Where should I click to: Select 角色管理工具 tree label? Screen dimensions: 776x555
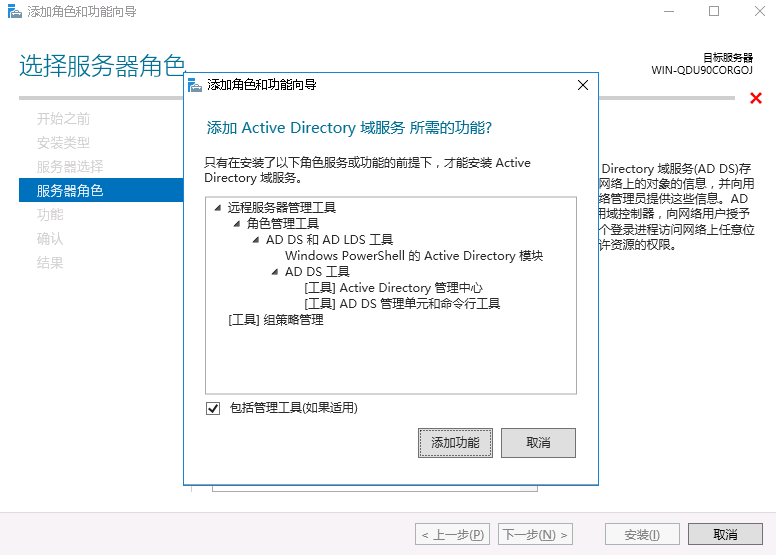tap(283, 224)
